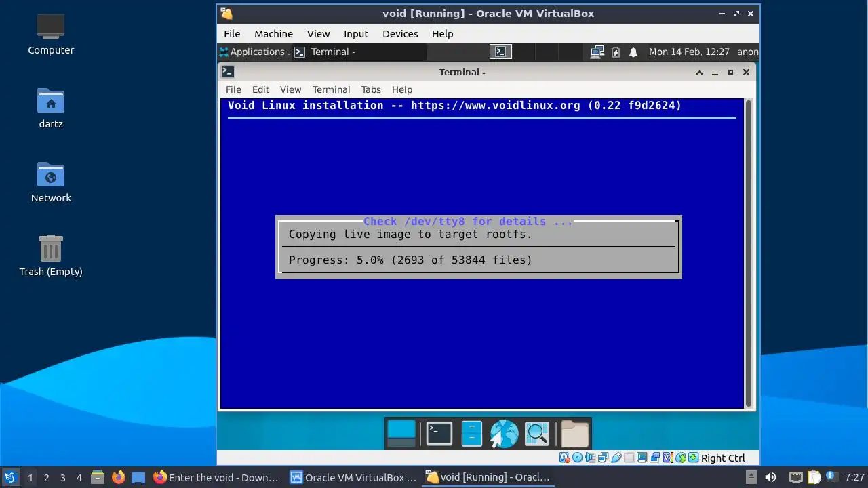Open the guest Terminal Help menu
The width and height of the screenshot is (868, 488).
click(402, 89)
